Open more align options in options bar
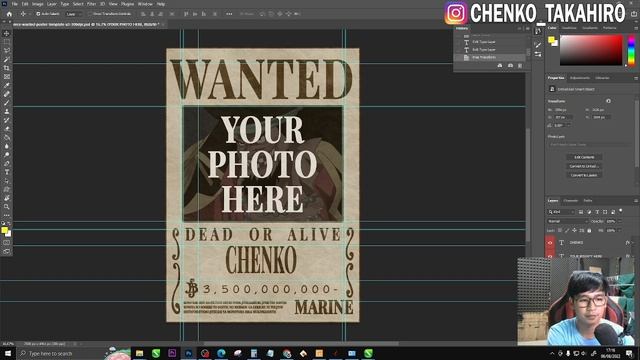Image resolution: width=640 pixels, height=360 pixels. click(x=229, y=14)
